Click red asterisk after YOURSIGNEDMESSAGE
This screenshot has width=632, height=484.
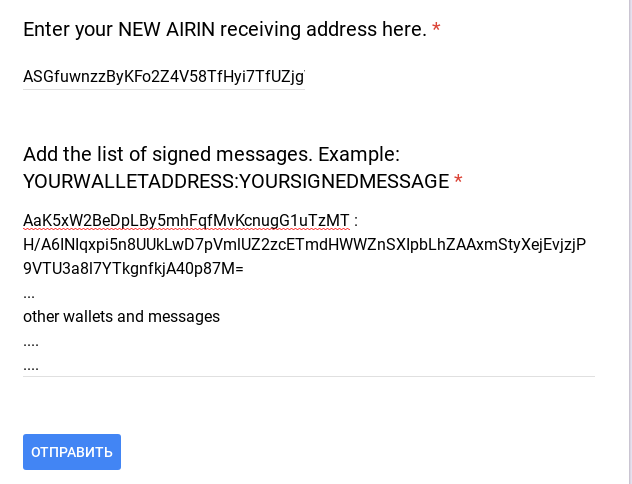[458, 181]
